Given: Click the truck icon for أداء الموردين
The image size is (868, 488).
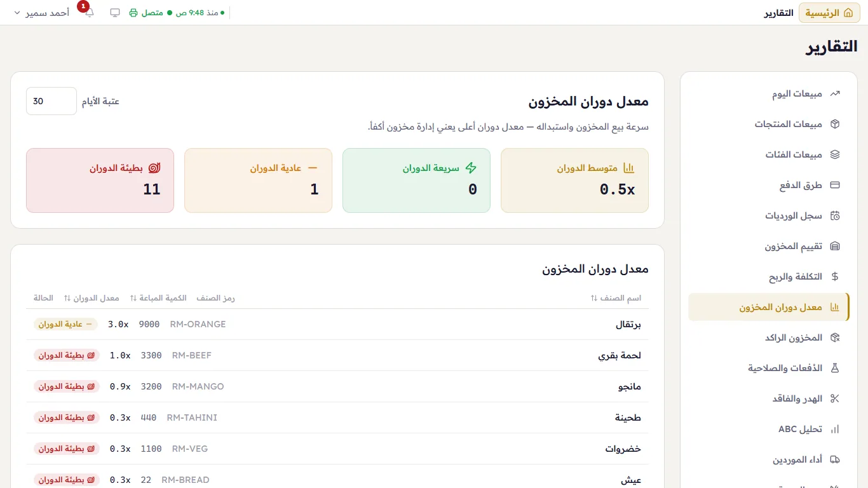Looking at the screenshot, I should click(835, 460).
